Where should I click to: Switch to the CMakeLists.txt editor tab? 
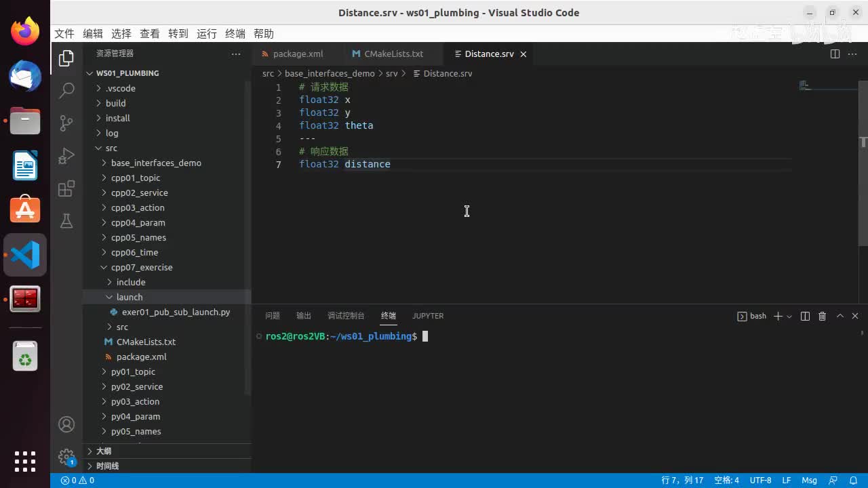click(x=392, y=54)
